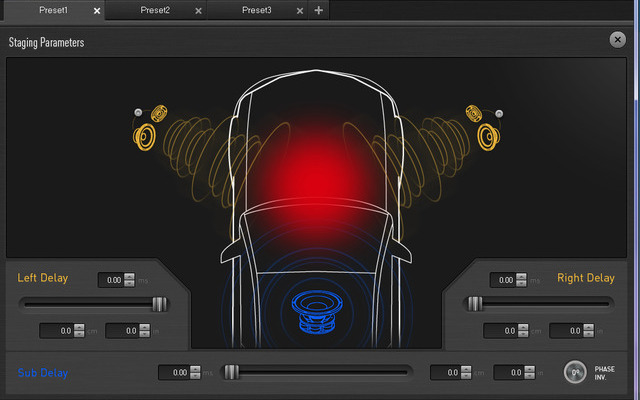This screenshot has width=640, height=400.
Task: Close the Staging Parameters panel
Action: 618,40
